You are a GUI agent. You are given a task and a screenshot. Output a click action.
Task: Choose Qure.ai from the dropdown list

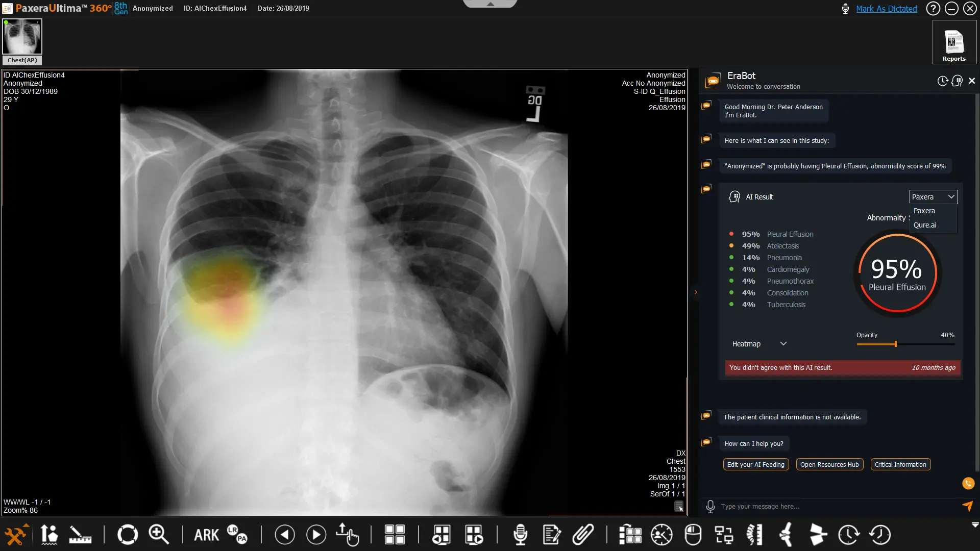tap(933, 225)
